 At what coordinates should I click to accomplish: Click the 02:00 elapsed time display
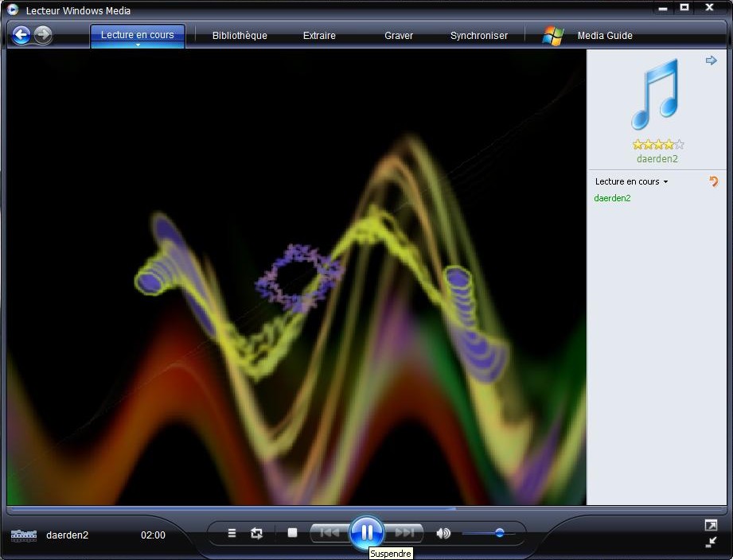153,535
